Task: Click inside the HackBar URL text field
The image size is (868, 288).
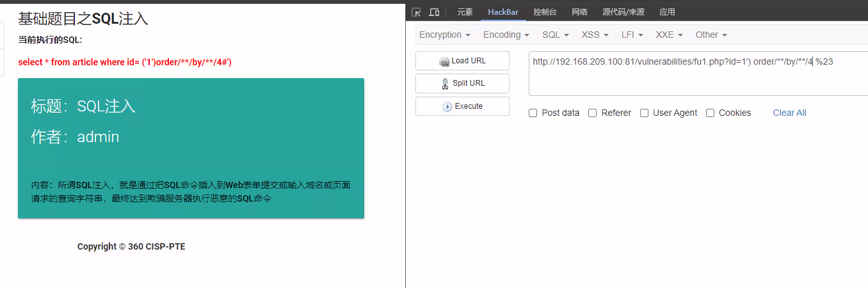Action: point(698,74)
